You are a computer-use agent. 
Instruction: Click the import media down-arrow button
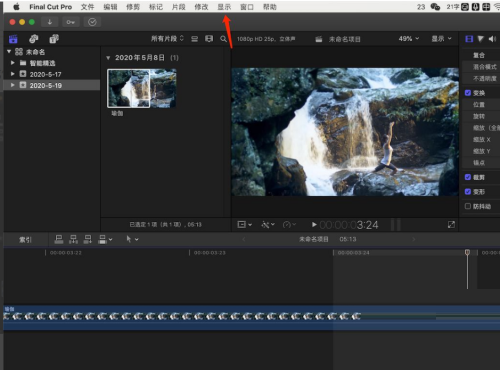point(50,22)
